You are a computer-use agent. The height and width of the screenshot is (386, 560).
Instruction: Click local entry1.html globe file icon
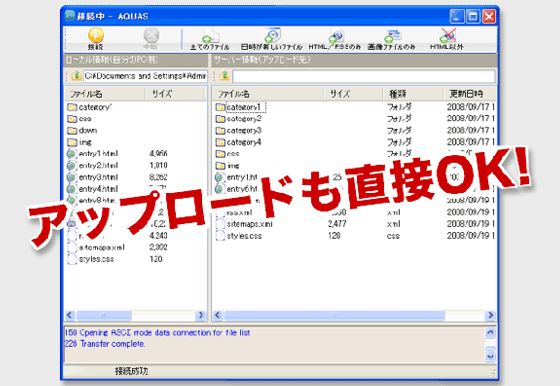tap(71, 154)
